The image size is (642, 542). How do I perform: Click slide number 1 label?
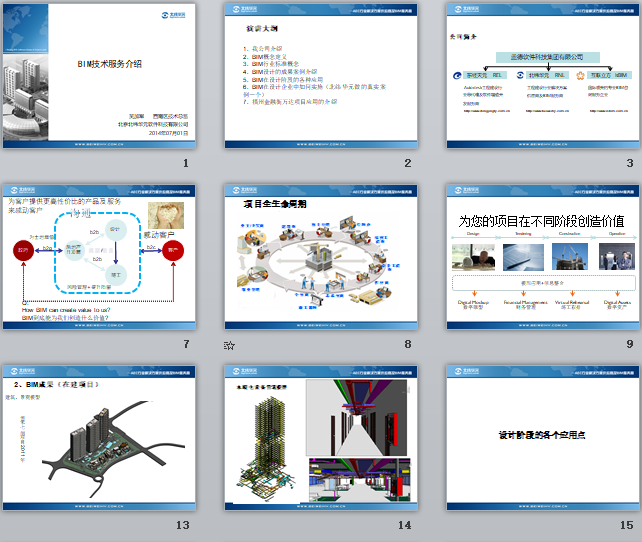click(x=186, y=163)
